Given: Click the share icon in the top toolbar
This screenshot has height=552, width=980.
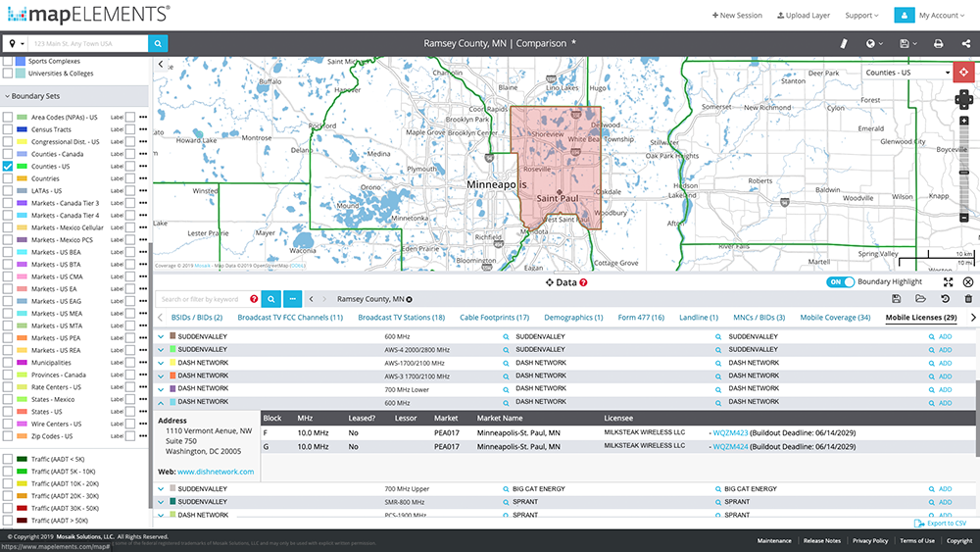Looking at the screenshot, I should click(x=965, y=44).
